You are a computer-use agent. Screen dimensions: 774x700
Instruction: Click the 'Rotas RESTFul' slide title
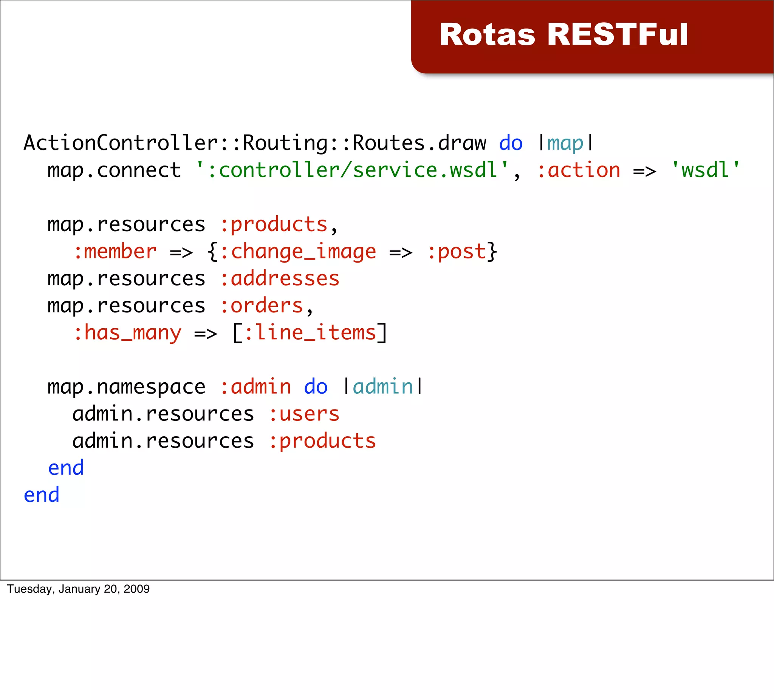tap(563, 34)
